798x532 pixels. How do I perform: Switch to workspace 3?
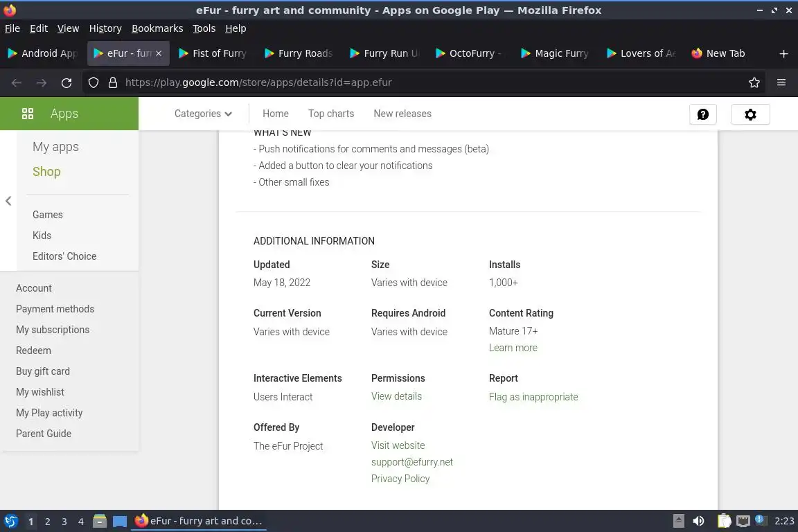coord(64,522)
